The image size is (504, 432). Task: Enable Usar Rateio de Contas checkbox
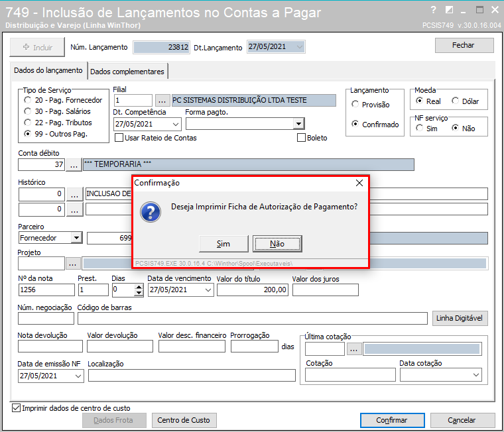tap(119, 138)
